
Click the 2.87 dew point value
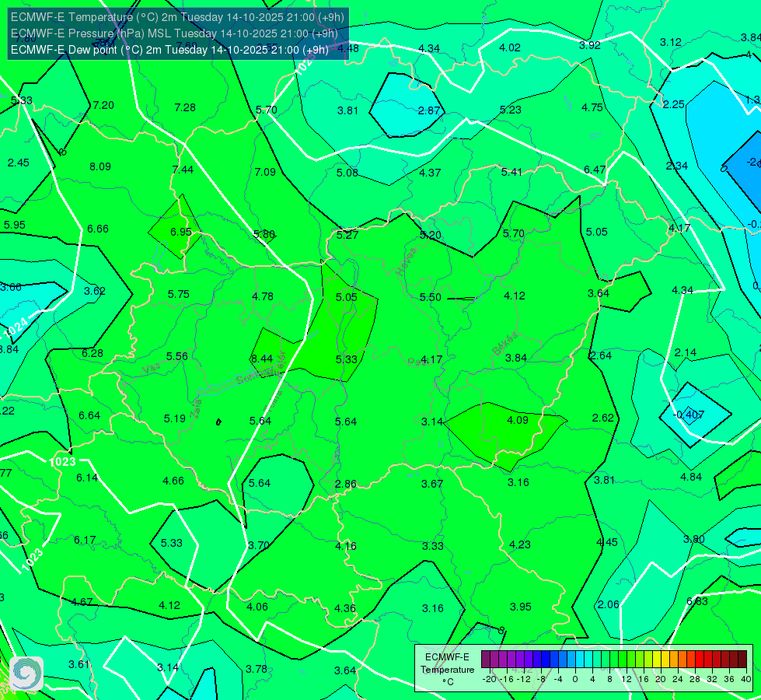(x=429, y=110)
